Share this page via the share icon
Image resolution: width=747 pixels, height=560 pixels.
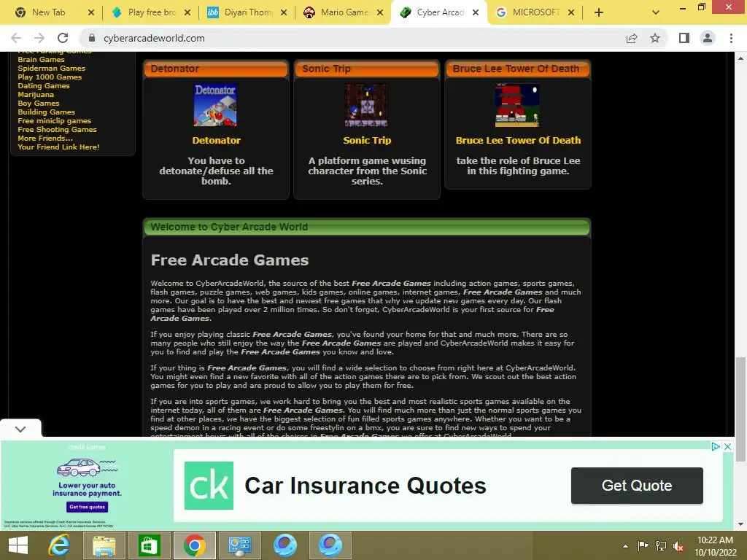coord(632,38)
